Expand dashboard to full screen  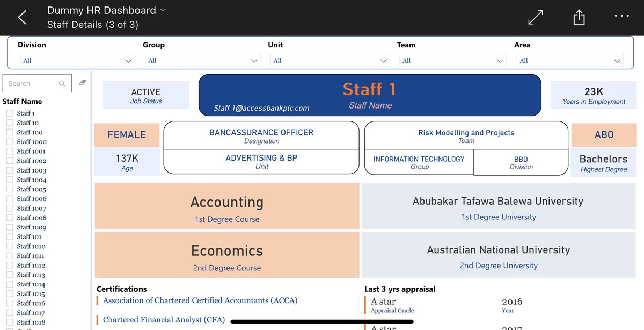pos(536,17)
